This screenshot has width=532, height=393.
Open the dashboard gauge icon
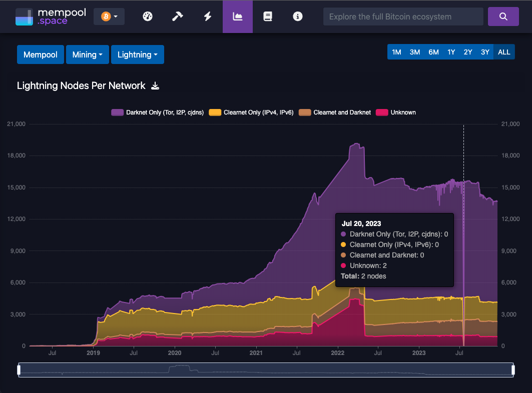tap(147, 16)
